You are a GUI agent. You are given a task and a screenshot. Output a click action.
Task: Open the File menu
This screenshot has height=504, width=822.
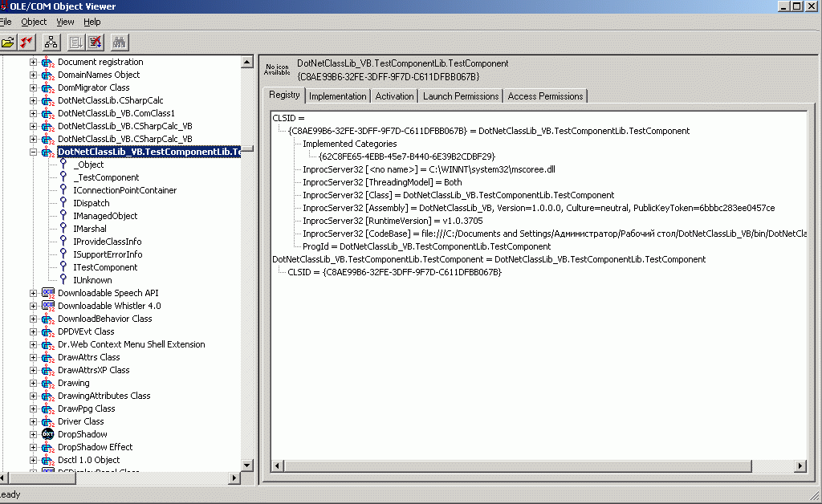(x=6, y=22)
